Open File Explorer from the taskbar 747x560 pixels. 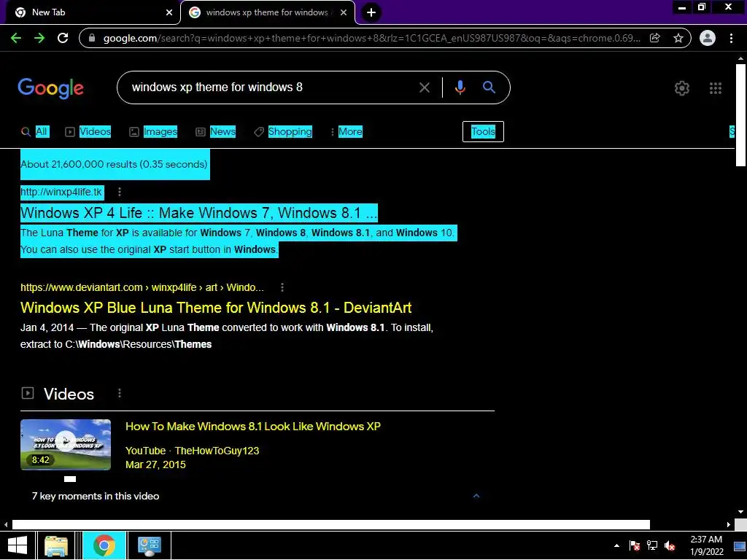click(x=56, y=545)
